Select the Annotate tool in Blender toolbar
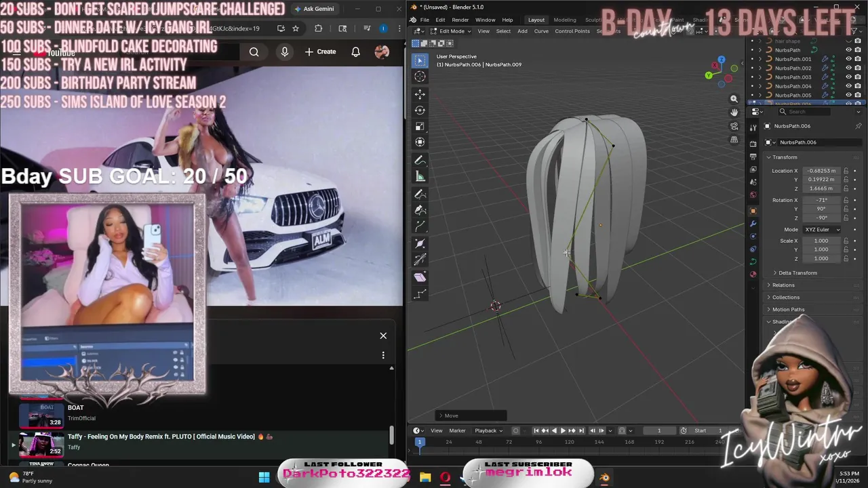The image size is (868, 488). click(420, 161)
